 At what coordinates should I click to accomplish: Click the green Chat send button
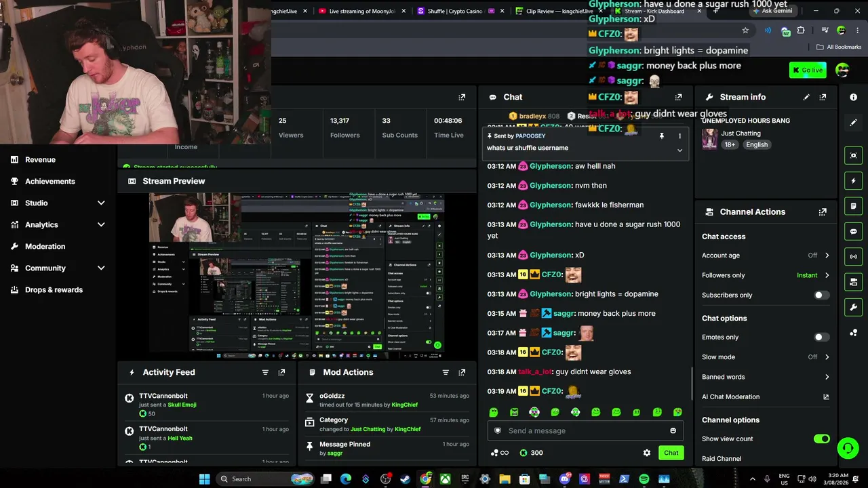coord(671,453)
